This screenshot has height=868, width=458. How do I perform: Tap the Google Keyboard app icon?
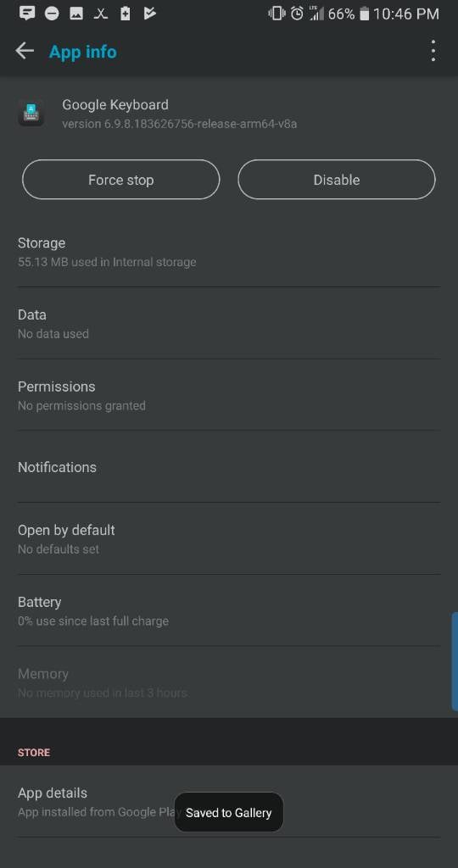pyautogui.click(x=31, y=113)
